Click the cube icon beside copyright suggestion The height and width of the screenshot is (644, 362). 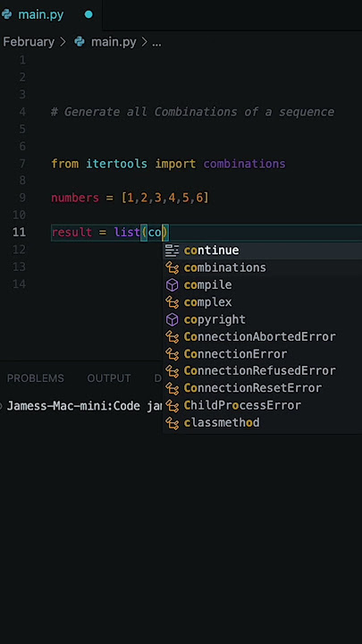(172, 319)
